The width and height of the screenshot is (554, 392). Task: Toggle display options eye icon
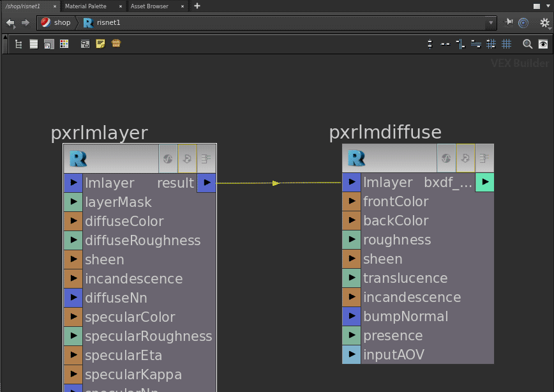tap(543, 44)
